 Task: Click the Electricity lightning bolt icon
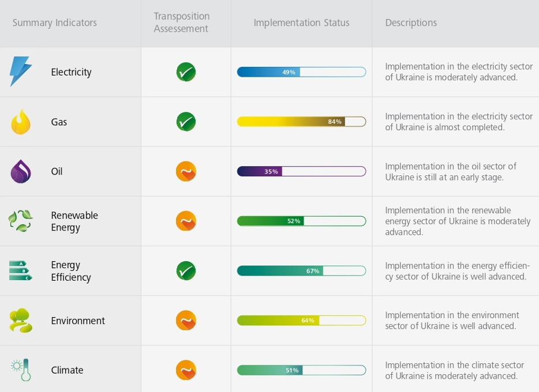pyautogui.click(x=21, y=72)
